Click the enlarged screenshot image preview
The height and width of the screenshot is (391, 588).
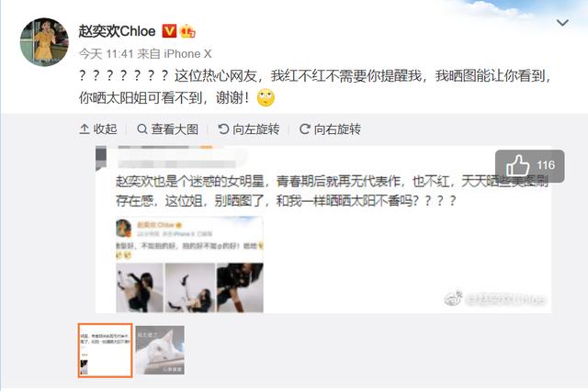(323, 229)
